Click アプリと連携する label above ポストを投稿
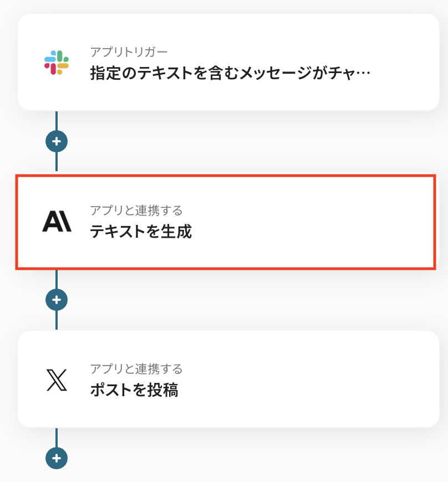Viewport: 448px width, 482px height. coord(136,369)
